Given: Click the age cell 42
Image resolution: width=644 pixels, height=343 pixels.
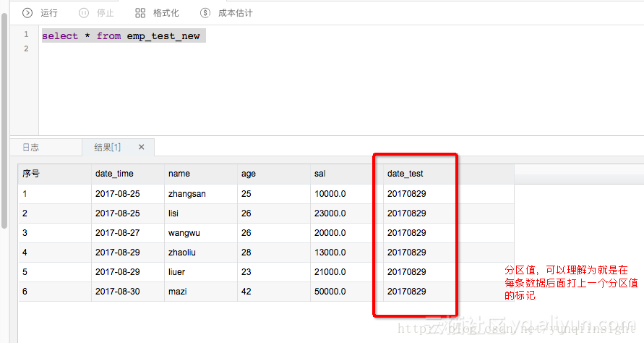Looking at the screenshot, I should (274, 292).
